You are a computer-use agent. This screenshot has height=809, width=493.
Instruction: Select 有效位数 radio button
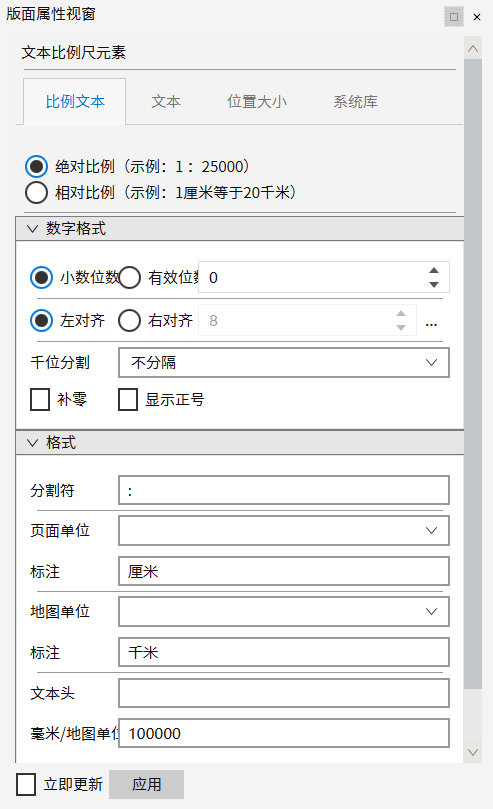[x=129, y=278]
